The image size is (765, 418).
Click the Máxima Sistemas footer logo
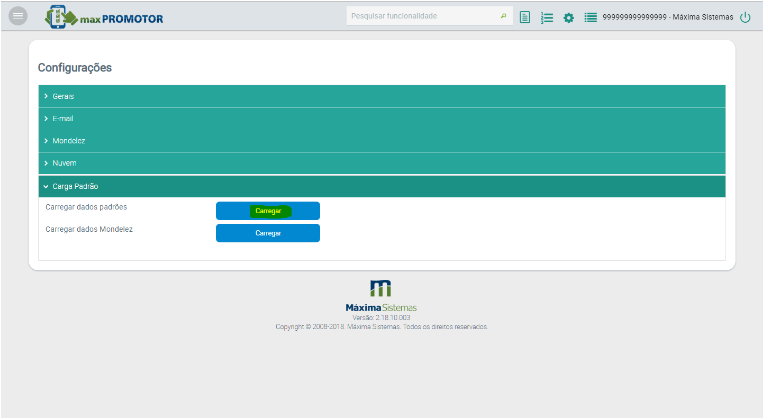pos(381,296)
